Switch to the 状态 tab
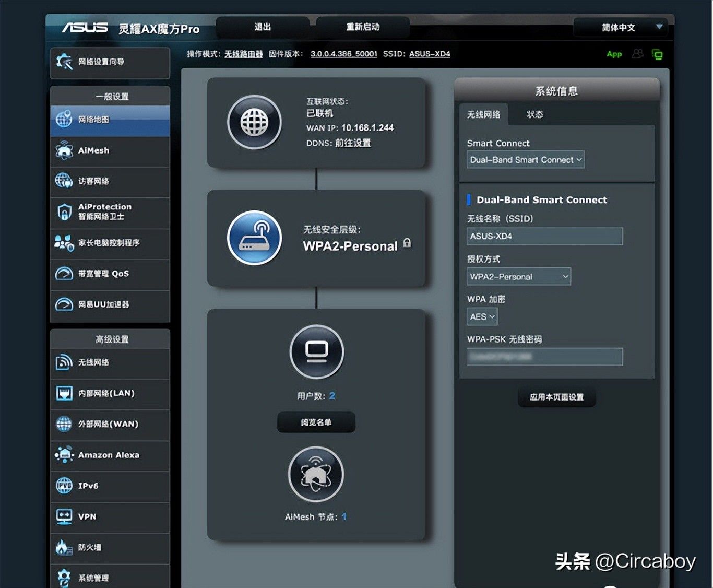Image resolution: width=713 pixels, height=588 pixels. coord(534,114)
